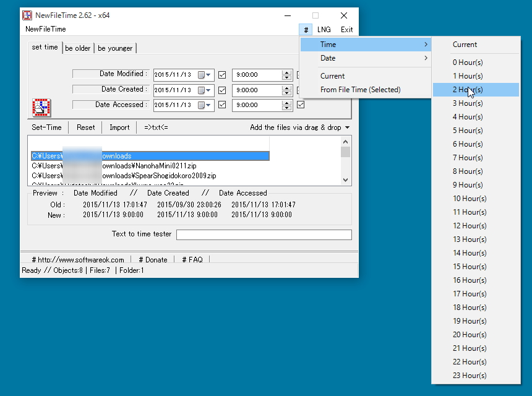
Task: Open calendar picker for Date Created
Action: (x=204, y=90)
